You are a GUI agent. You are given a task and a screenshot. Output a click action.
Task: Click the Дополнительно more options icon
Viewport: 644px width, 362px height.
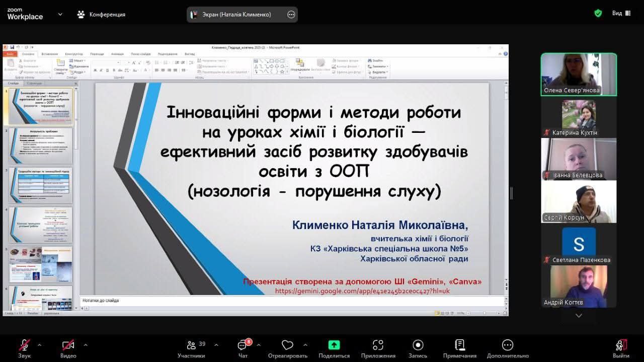(x=508, y=345)
